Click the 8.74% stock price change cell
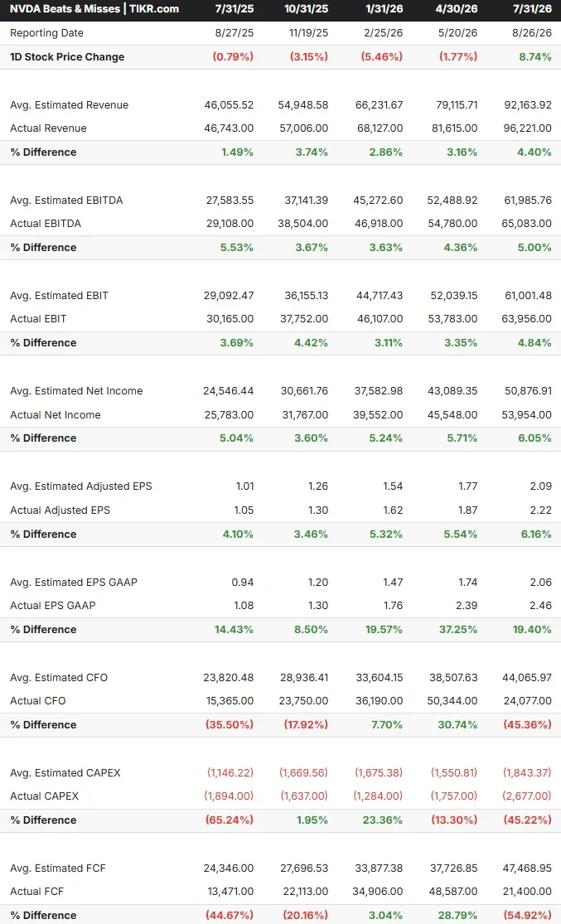The width and height of the screenshot is (561, 924). pyautogui.click(x=535, y=57)
